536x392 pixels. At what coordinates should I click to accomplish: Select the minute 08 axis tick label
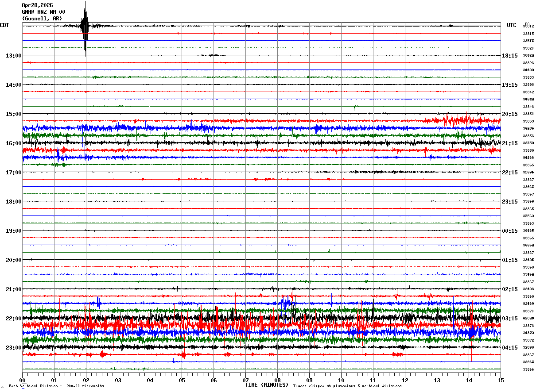pyautogui.click(x=277, y=380)
